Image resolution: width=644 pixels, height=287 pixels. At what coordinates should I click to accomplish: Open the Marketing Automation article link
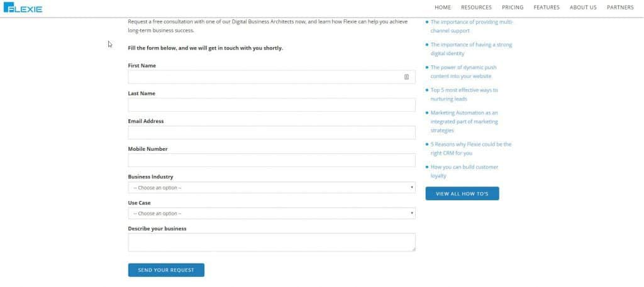click(464, 121)
